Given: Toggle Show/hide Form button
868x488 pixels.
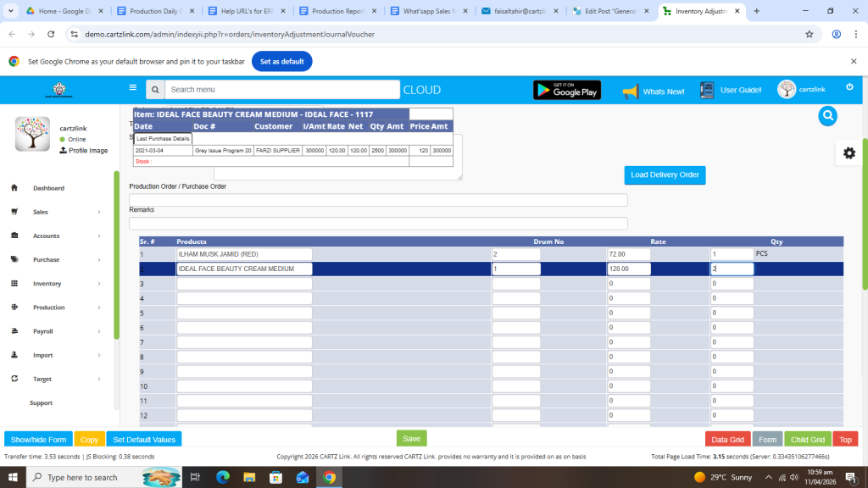Looking at the screenshot, I should (38, 440).
